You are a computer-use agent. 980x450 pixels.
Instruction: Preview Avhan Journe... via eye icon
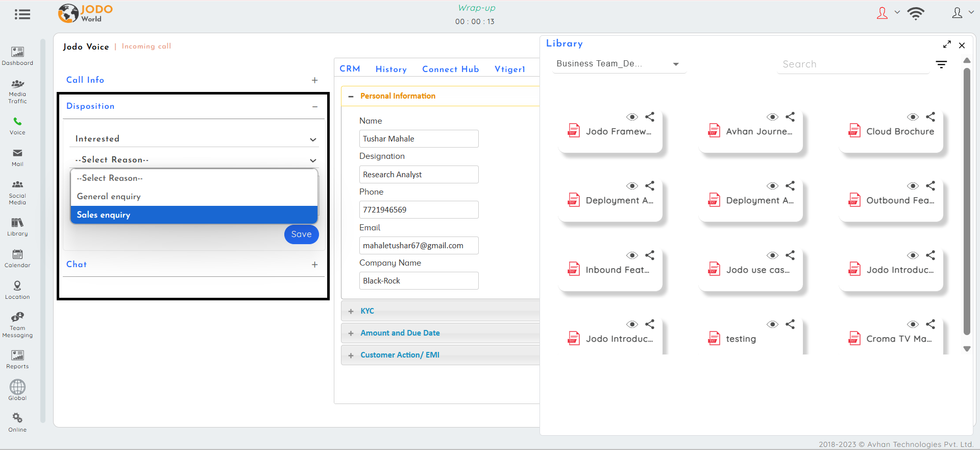click(x=772, y=117)
